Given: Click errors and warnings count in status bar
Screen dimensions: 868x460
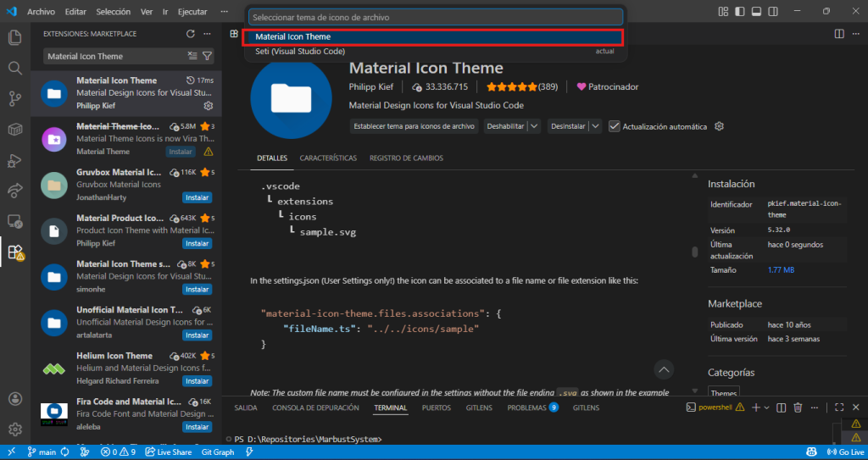Looking at the screenshot, I should coord(118,452).
